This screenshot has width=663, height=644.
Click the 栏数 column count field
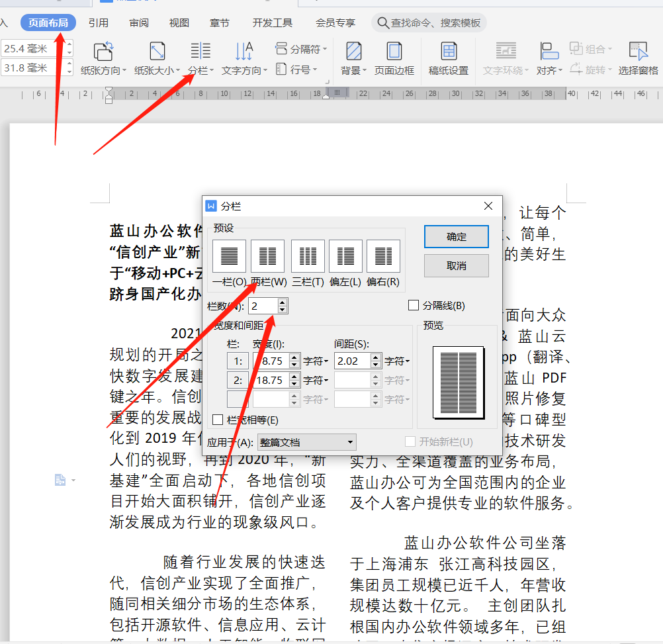click(x=263, y=306)
